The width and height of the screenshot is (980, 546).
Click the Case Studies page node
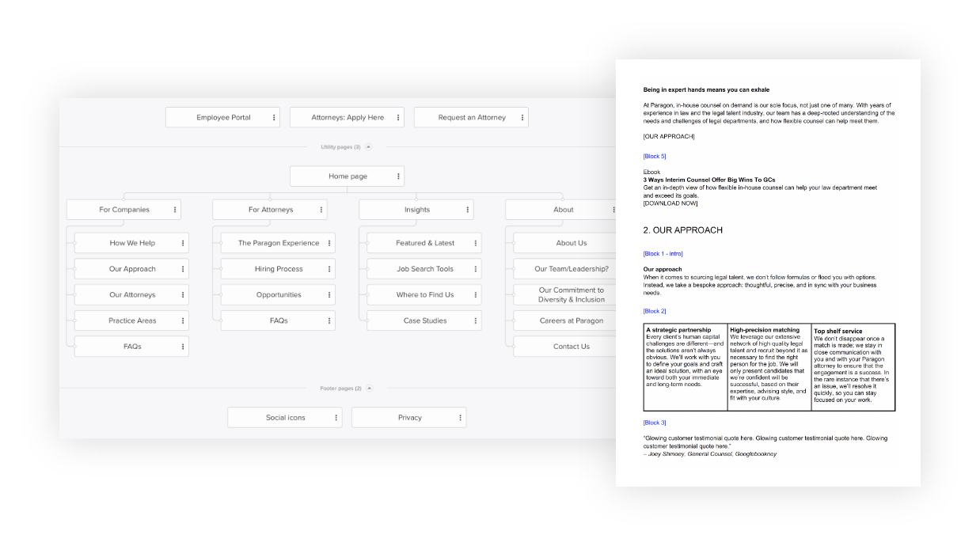(424, 321)
